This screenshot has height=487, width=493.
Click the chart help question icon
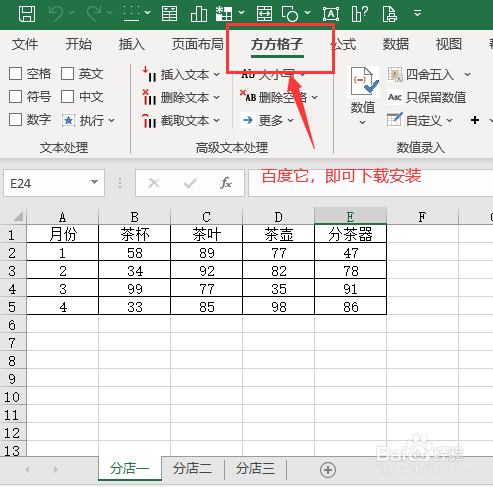[360, 14]
